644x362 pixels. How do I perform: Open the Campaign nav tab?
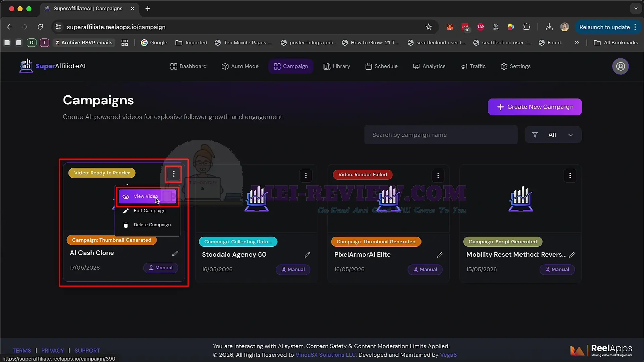click(291, 66)
